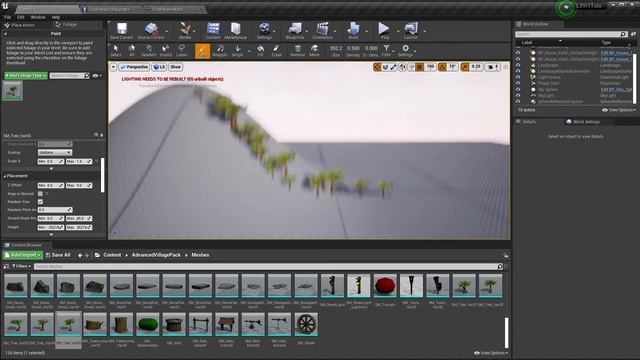640x360 pixels.
Task: Click Save All in the Content Browser
Action: pyautogui.click(x=58, y=255)
